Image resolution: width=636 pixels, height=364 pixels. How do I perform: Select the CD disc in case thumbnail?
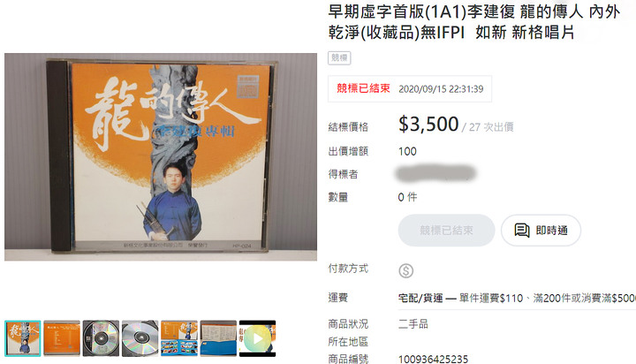tap(101, 338)
